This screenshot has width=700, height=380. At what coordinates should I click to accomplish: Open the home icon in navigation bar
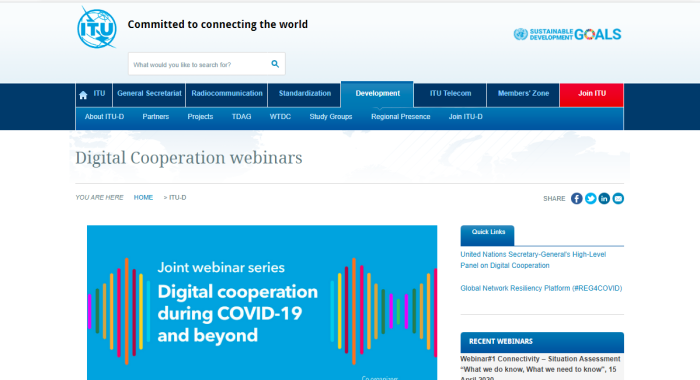coord(83,95)
